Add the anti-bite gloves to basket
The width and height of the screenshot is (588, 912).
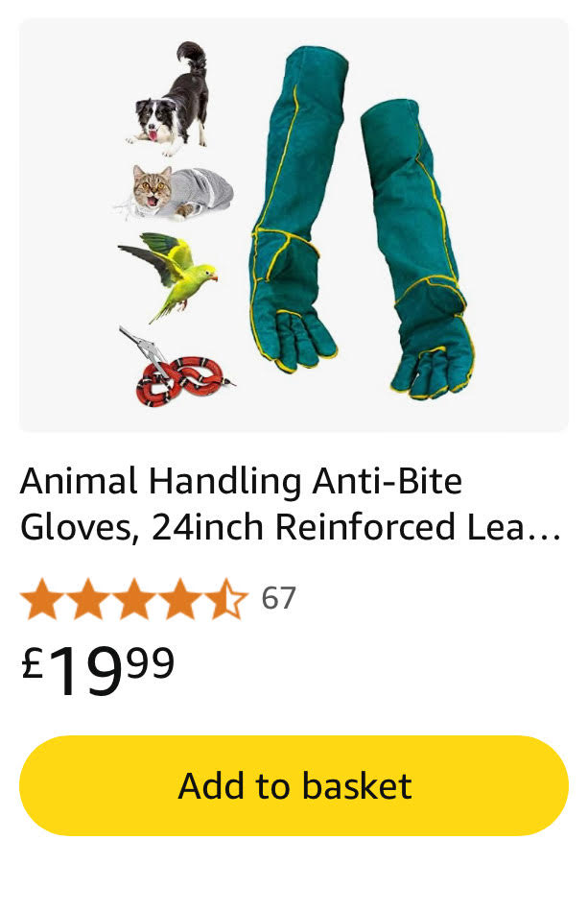294,785
